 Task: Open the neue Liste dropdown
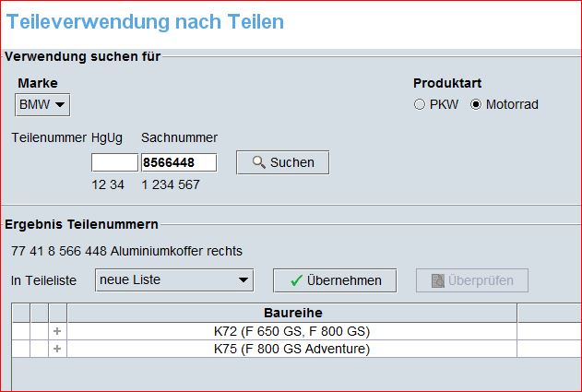point(174,279)
